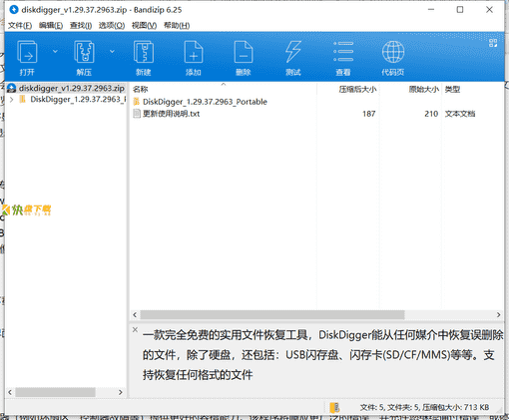This screenshot has width=509, height=420.
Task: Click the Add (添加) file icon
Action: coord(194,52)
